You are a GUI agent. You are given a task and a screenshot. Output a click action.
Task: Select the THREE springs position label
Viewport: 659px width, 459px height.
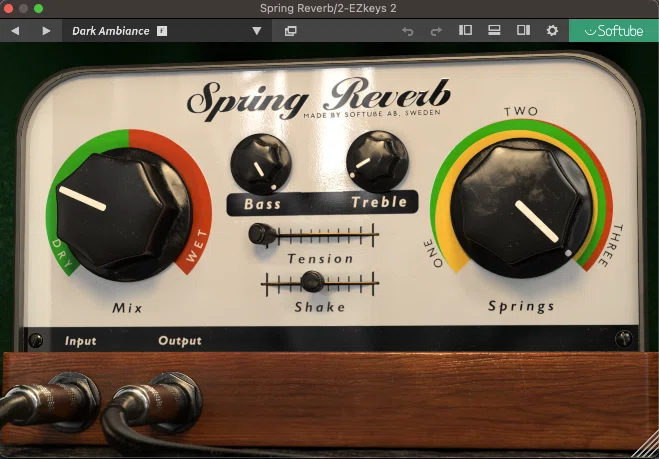pos(611,246)
